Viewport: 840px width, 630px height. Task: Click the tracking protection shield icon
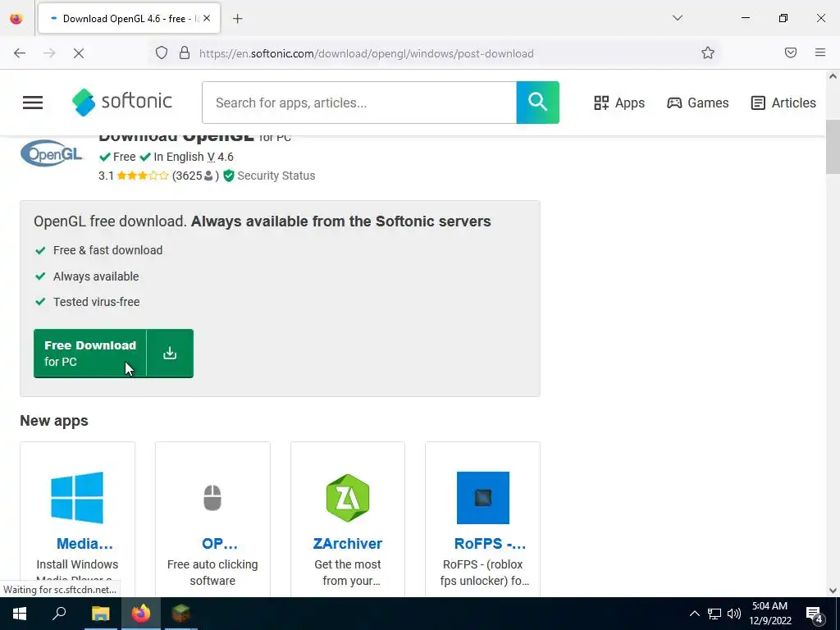coord(162,53)
